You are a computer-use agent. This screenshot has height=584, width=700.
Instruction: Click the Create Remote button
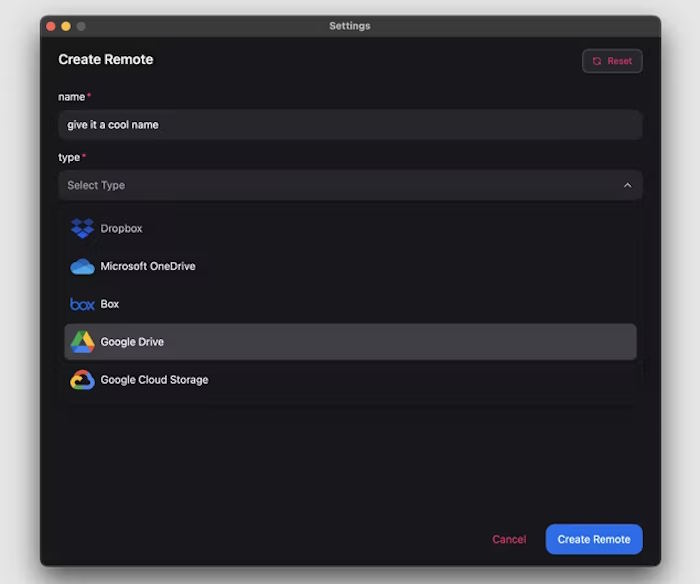click(594, 539)
